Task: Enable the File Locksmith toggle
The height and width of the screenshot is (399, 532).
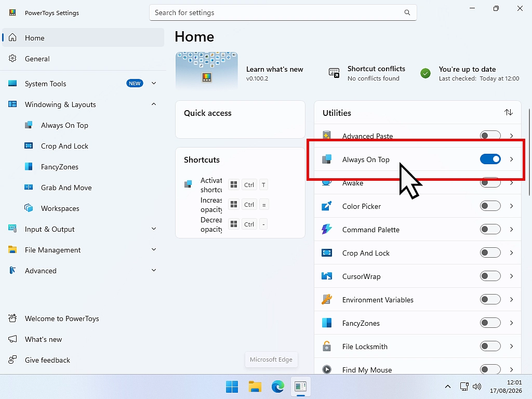Action: pyautogui.click(x=490, y=347)
